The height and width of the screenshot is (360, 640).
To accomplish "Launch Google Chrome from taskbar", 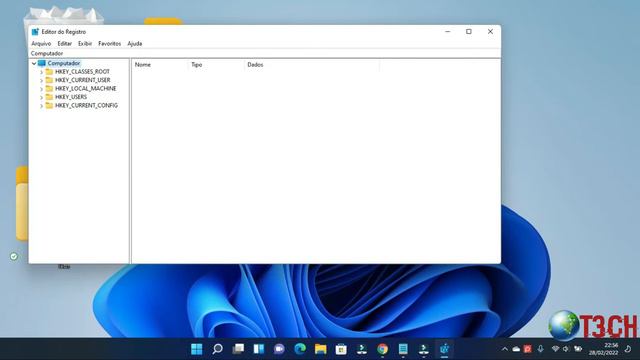I will pyautogui.click(x=382, y=349).
